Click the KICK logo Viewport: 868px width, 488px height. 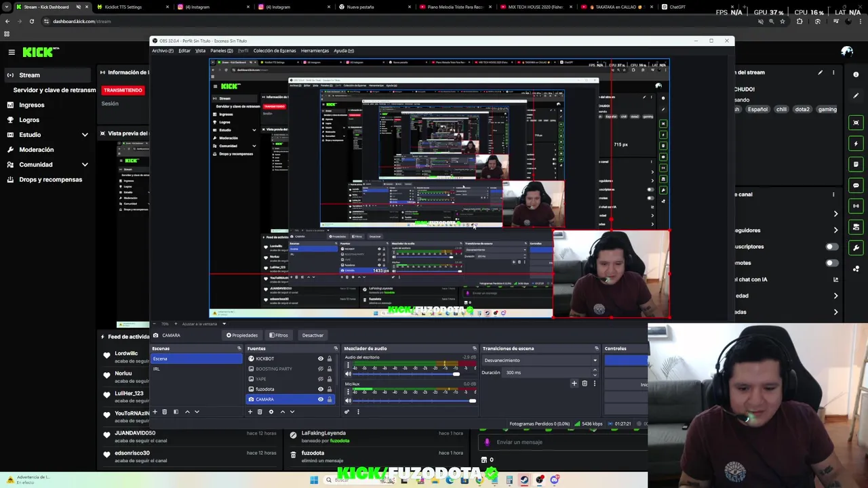point(41,52)
